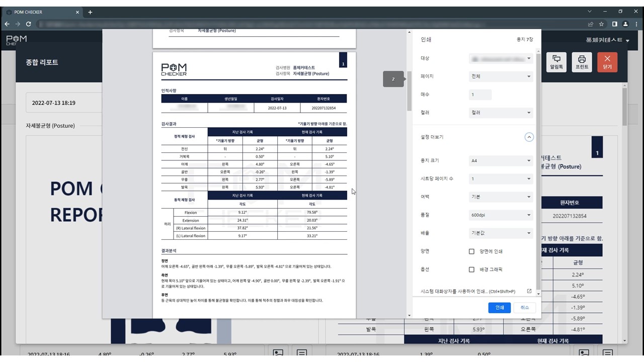The image size is (644, 362).
Task: Open system dialog via external-link icon
Action: click(529, 291)
